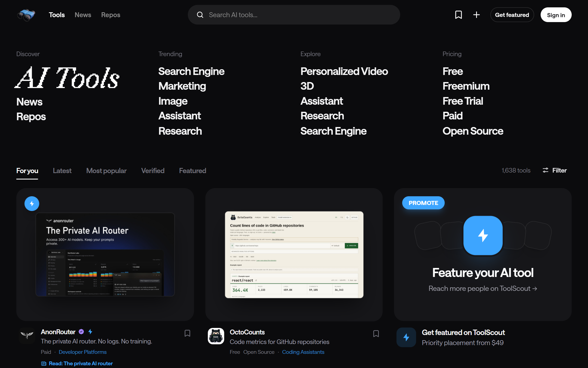The width and height of the screenshot is (588, 368).
Task: Click Free Trial pricing link
Action: click(x=463, y=101)
